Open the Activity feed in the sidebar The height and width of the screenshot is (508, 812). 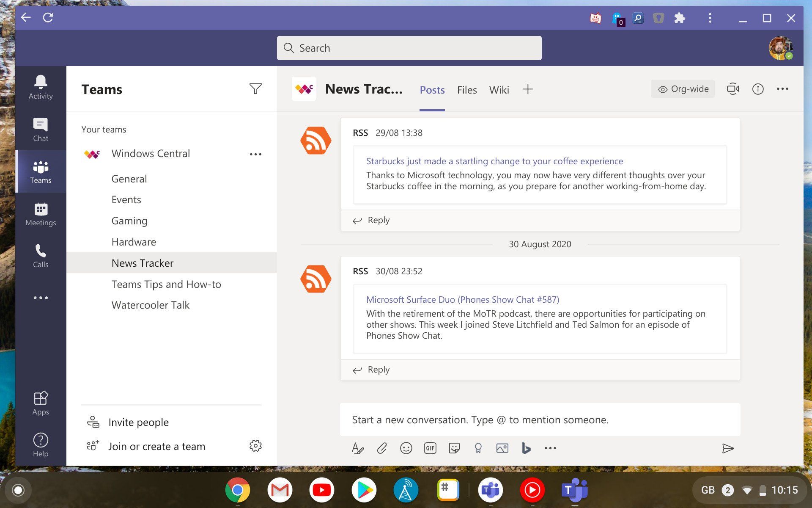tap(41, 87)
